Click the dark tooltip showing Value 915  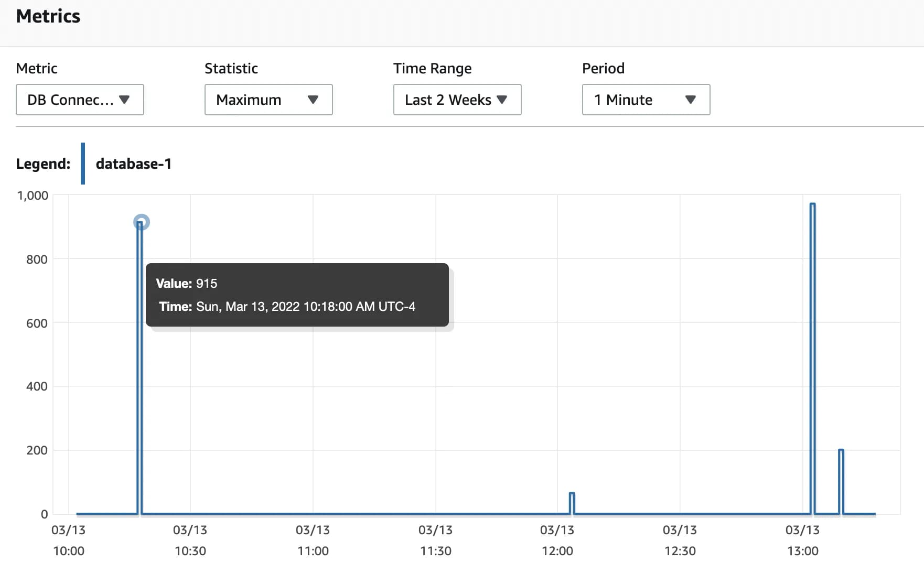297,295
